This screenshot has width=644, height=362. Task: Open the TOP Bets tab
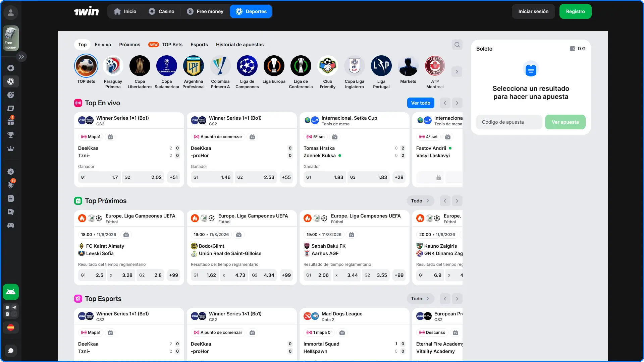[166, 45]
